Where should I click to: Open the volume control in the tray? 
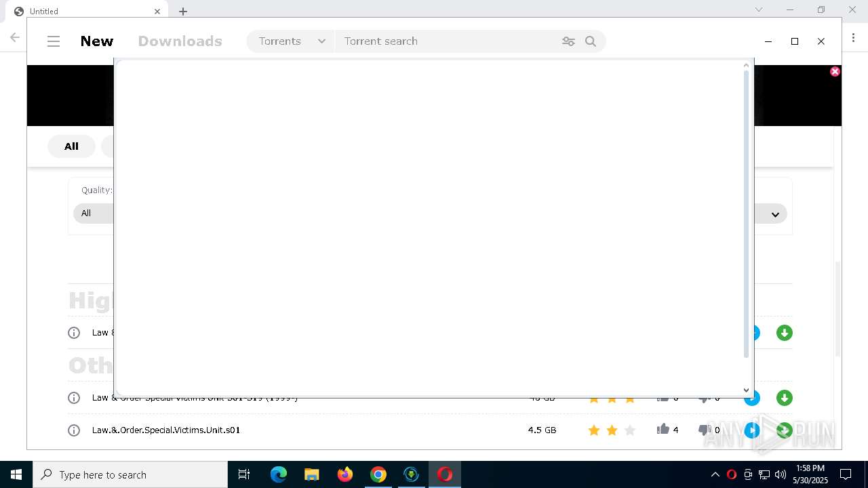pyautogui.click(x=781, y=474)
